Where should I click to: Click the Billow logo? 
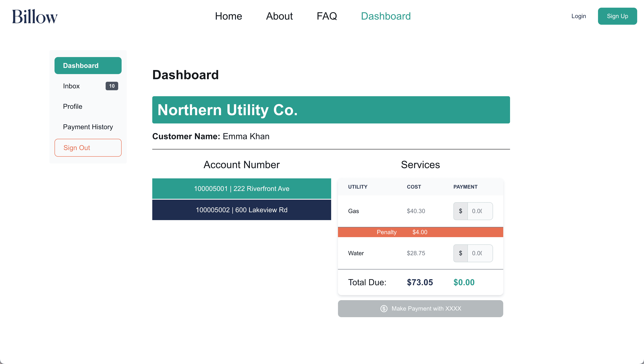tap(35, 17)
